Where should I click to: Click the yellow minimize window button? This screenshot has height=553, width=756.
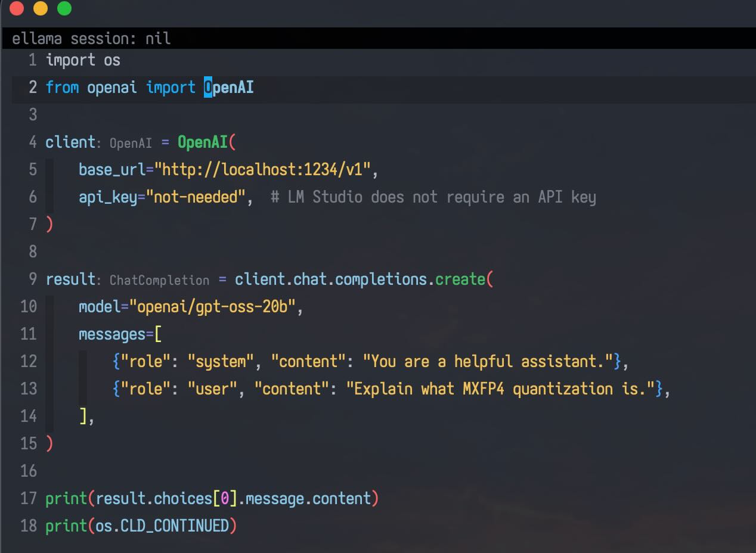[x=41, y=8]
